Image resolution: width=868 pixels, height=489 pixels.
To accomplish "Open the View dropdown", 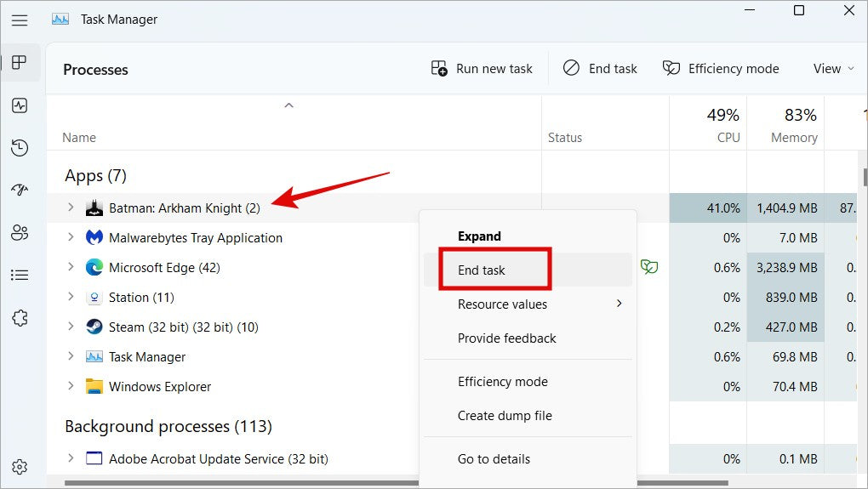I will tap(833, 69).
